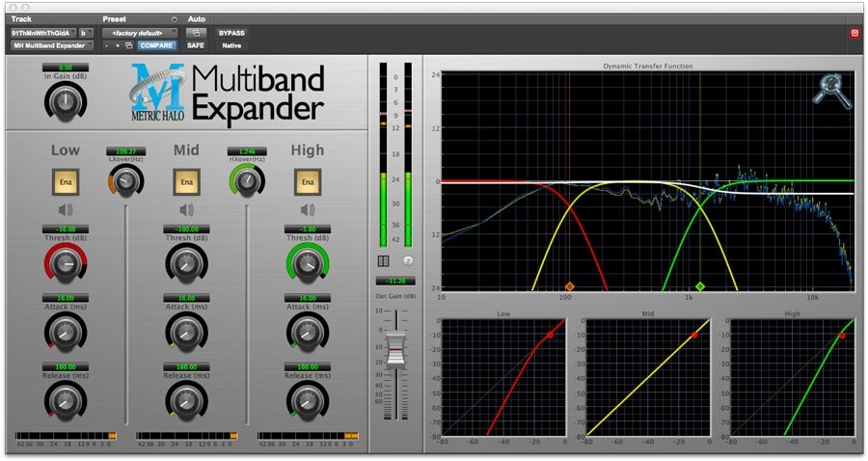Click the red threshold dot in High graph
This screenshot has width=868, height=461.
point(842,336)
